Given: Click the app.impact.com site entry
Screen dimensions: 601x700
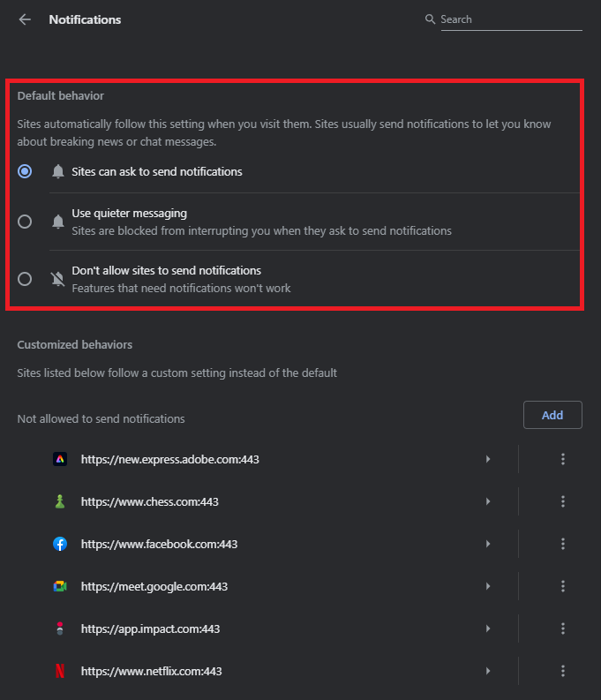Looking at the screenshot, I should 150,628.
